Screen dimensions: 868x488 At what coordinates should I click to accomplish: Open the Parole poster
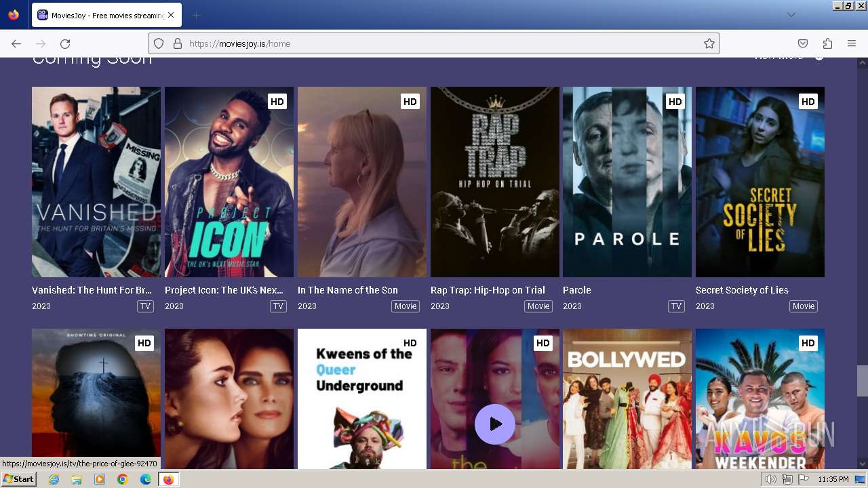[627, 182]
